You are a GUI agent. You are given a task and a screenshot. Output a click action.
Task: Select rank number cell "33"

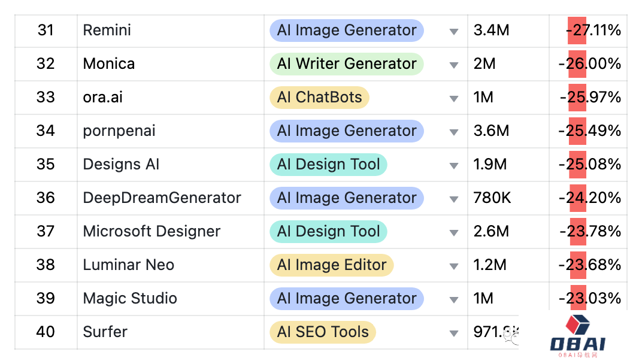[x=46, y=98]
